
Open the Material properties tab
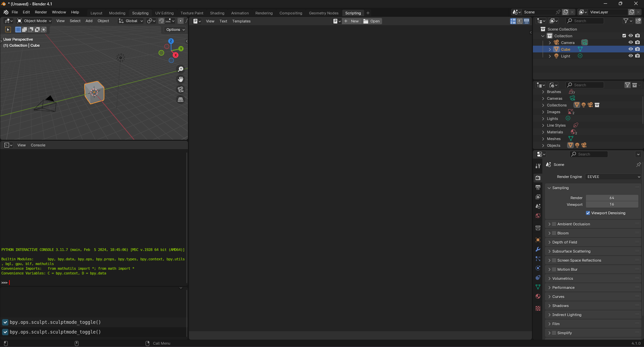[x=538, y=296]
